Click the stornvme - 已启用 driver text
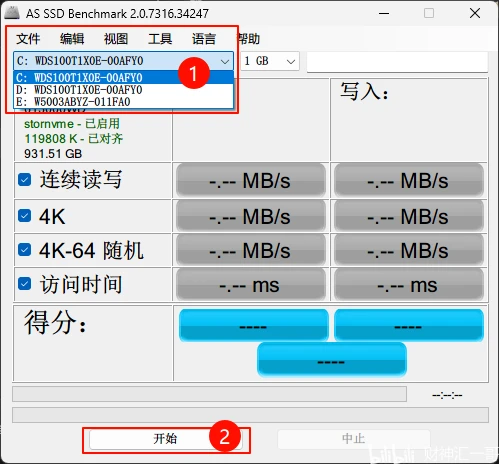 point(72,124)
